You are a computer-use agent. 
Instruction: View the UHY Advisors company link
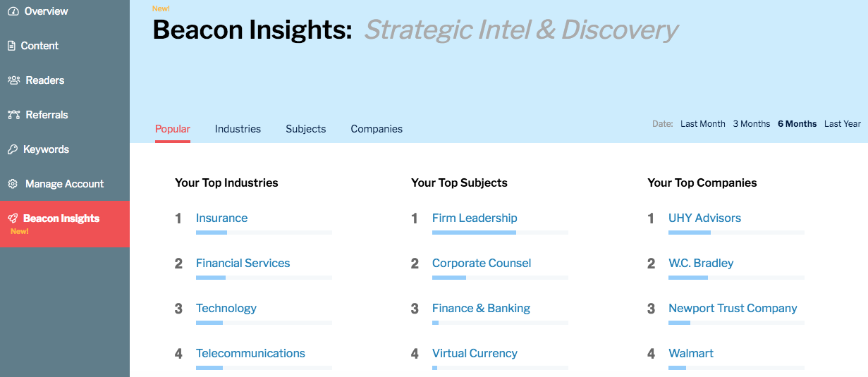[x=704, y=218]
